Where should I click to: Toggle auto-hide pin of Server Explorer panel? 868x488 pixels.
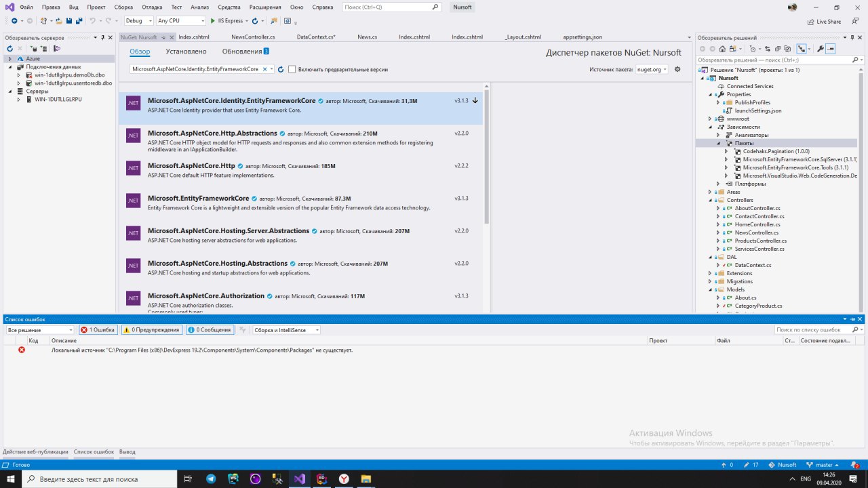pyautogui.click(x=102, y=37)
